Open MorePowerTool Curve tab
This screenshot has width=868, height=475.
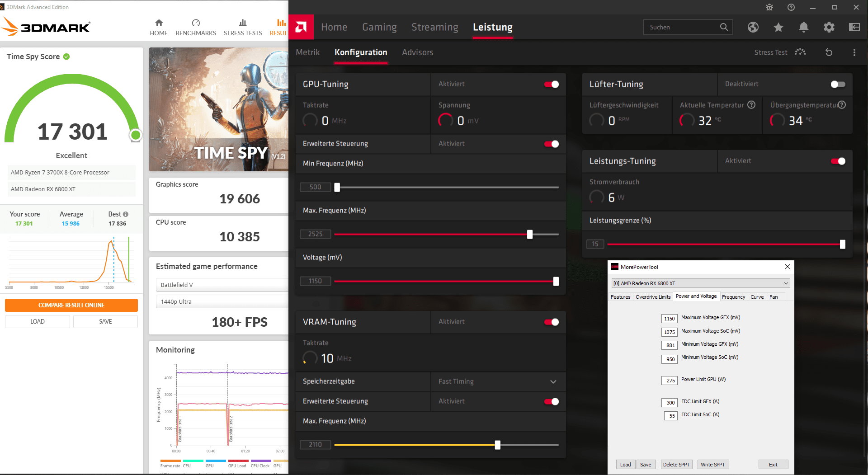(x=757, y=297)
